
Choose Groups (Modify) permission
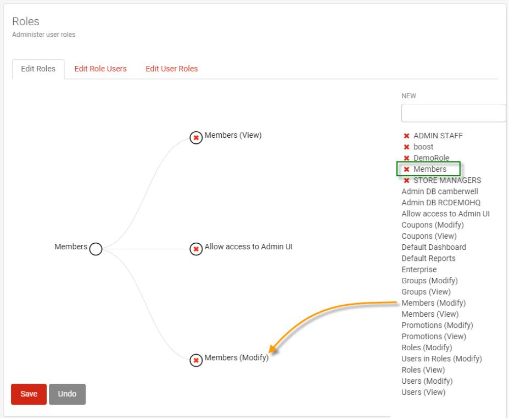pos(429,281)
